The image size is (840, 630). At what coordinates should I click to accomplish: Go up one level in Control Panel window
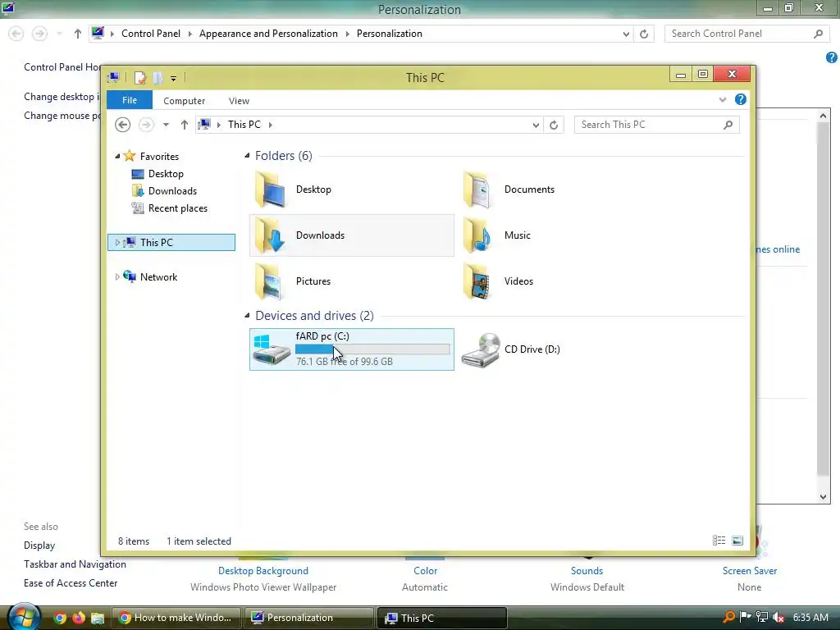pos(78,34)
